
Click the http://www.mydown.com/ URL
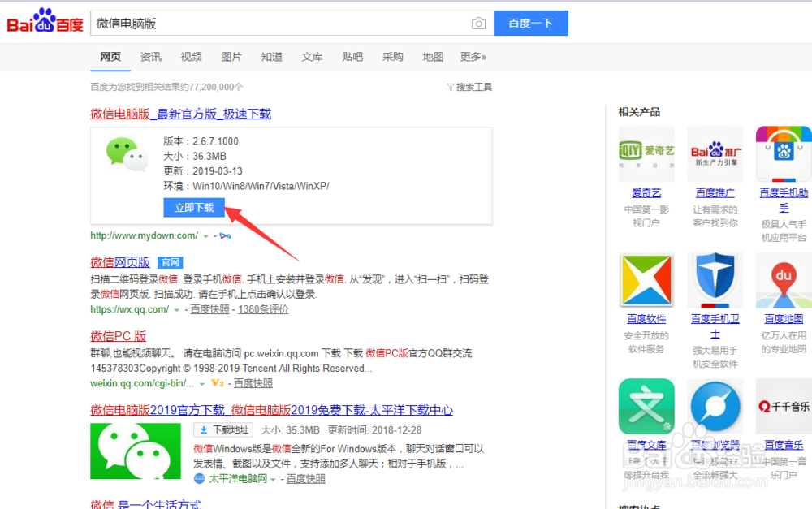tap(144, 235)
